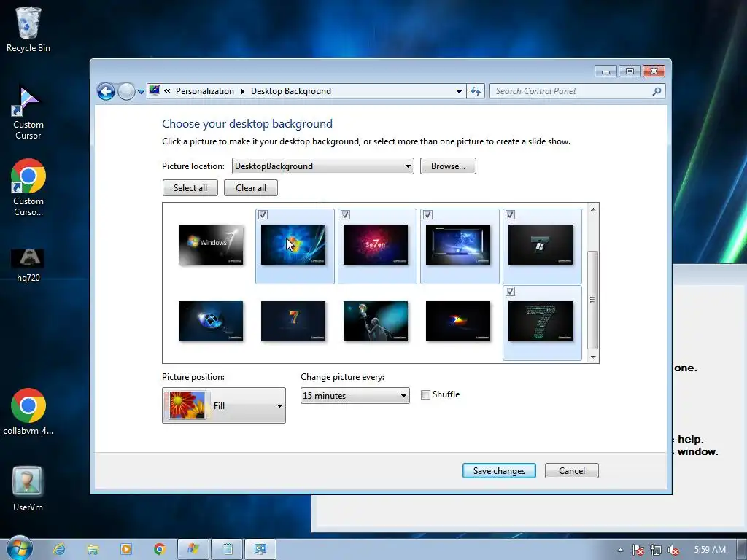Select the collabvm_4... Chrome icon
The height and width of the screenshot is (560, 747).
pyautogui.click(x=28, y=412)
